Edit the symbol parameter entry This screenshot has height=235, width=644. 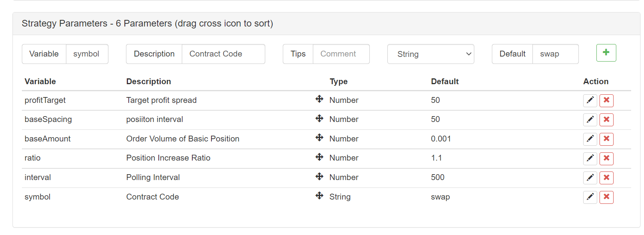click(590, 197)
